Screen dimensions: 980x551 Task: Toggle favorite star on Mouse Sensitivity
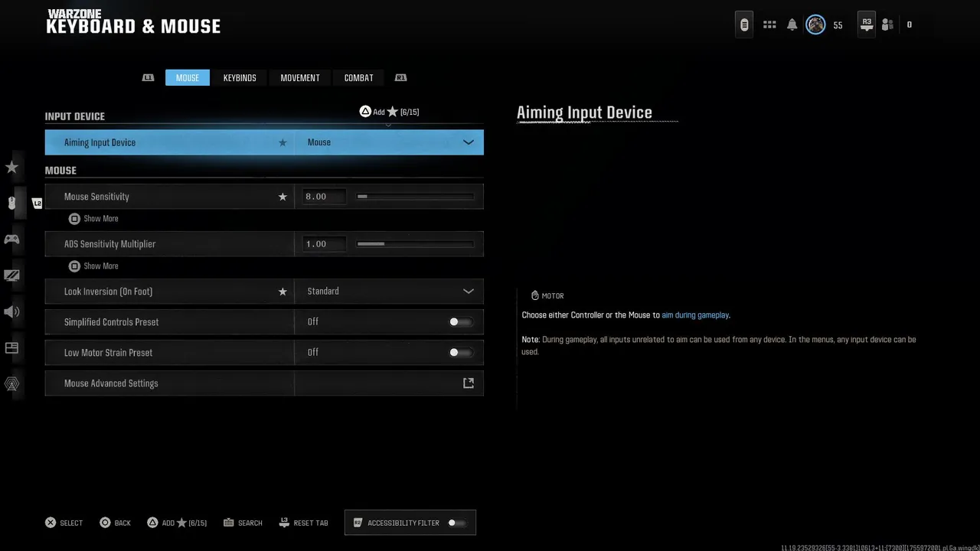[283, 197]
